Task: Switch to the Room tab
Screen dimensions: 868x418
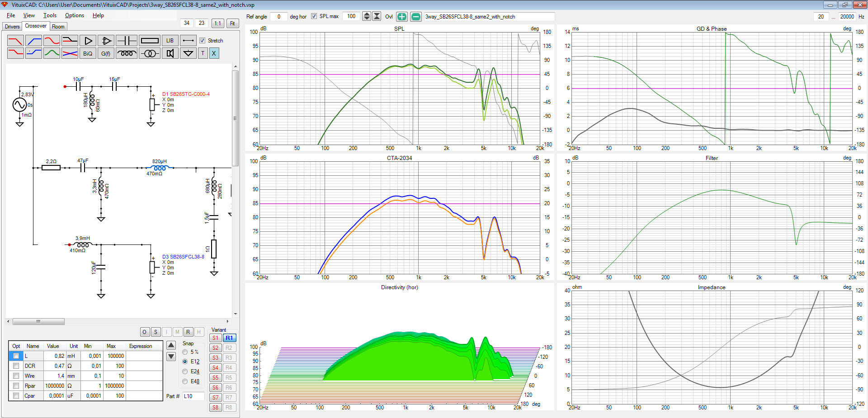Action: coord(58,27)
